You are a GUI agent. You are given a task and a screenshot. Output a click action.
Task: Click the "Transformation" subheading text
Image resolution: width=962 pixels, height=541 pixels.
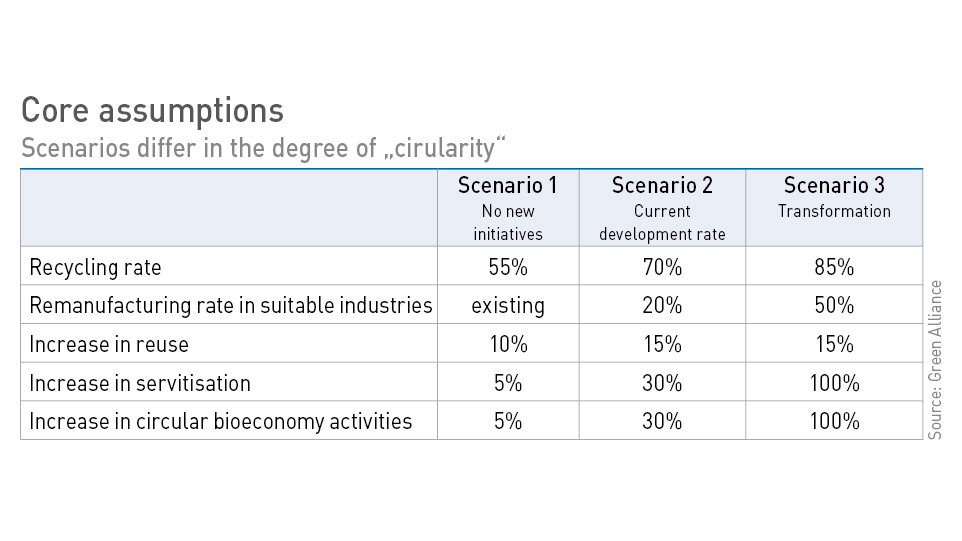pyautogui.click(x=834, y=211)
